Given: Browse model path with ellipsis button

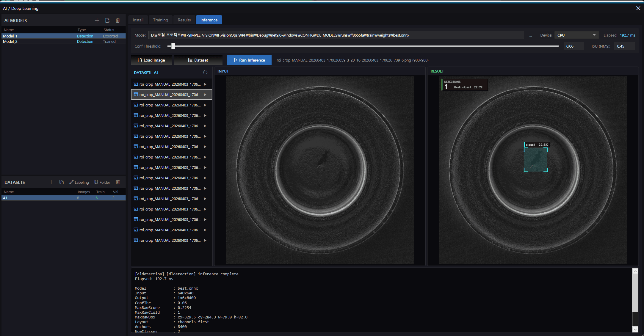Looking at the screenshot, I should [531, 35].
